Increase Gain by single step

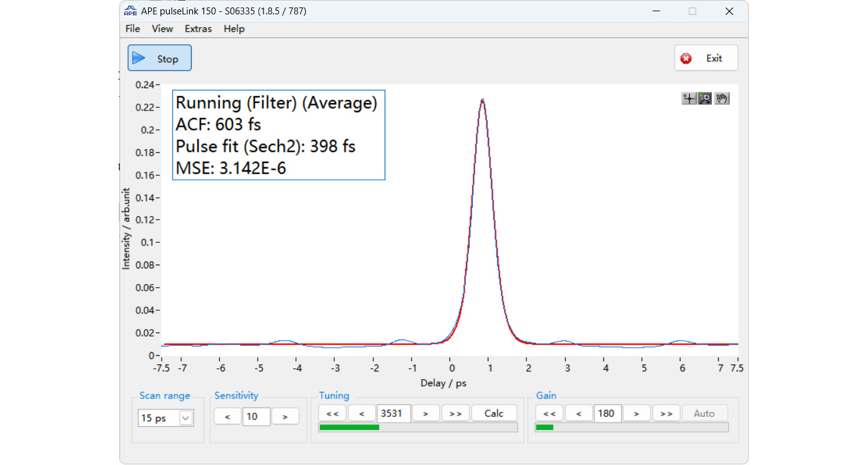click(x=636, y=413)
